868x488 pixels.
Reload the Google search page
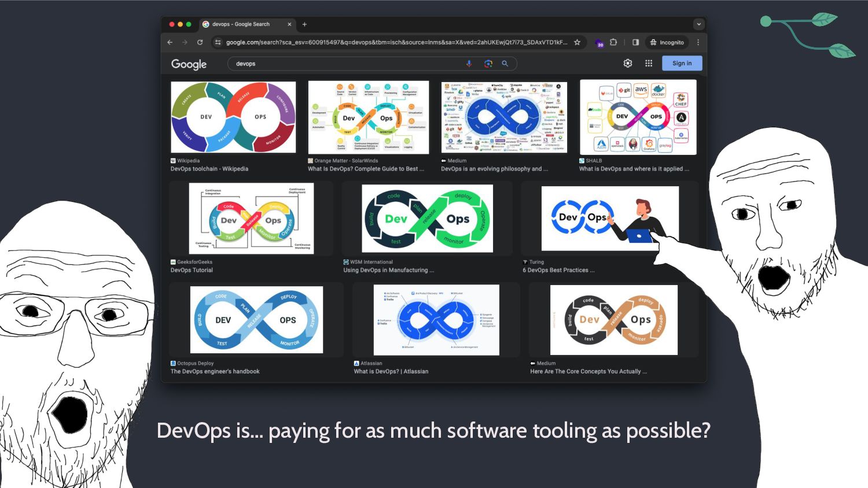pos(200,42)
